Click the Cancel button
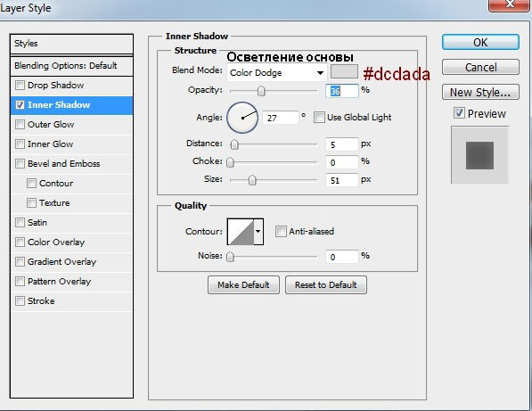 (x=480, y=67)
